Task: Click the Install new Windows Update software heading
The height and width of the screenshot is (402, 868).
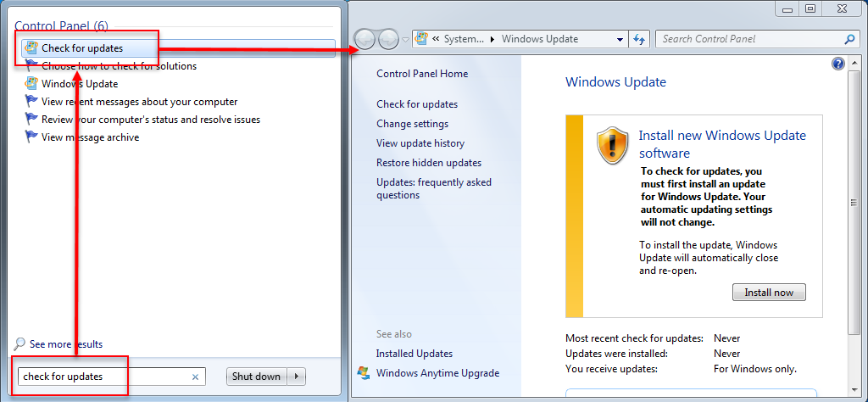Action: (722, 144)
